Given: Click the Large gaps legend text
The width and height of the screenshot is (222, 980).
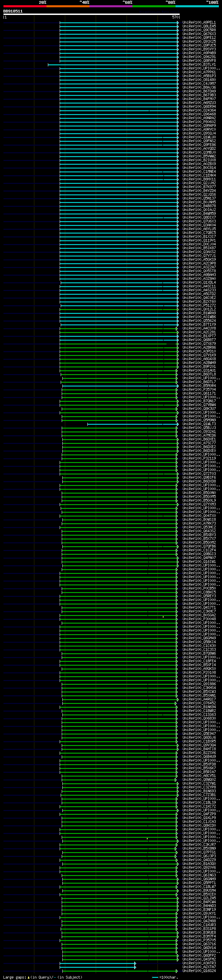Looking at the screenshot, I should [x=43, y=977].
